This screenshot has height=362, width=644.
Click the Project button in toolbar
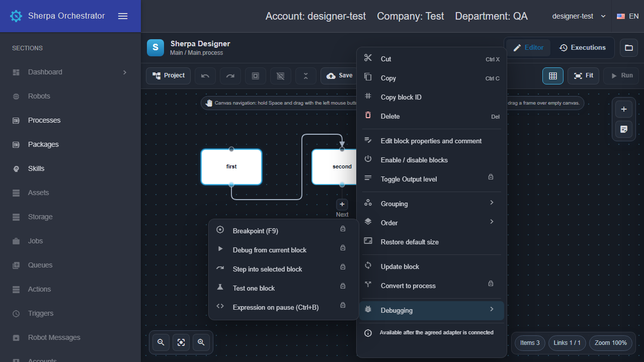[x=169, y=76]
